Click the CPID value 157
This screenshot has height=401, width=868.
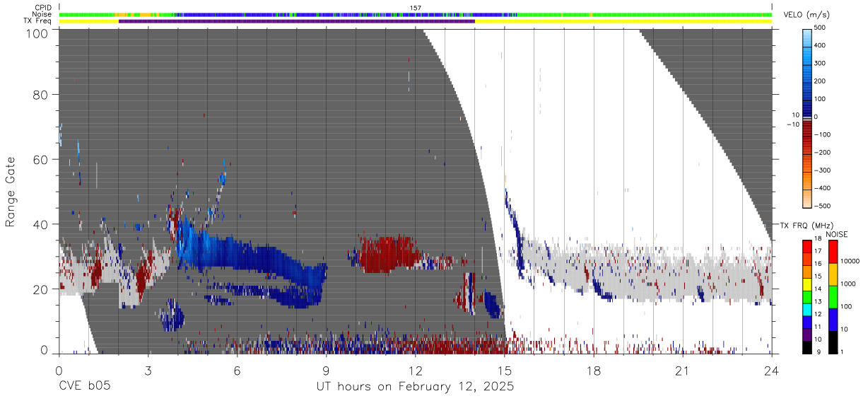point(416,8)
